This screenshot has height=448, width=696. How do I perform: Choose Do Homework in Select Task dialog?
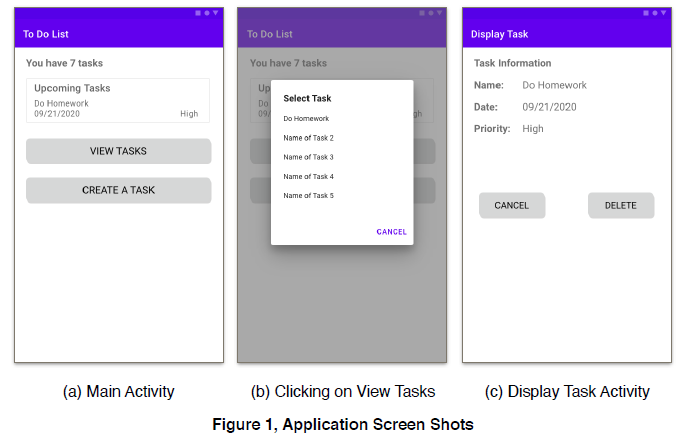(x=306, y=119)
